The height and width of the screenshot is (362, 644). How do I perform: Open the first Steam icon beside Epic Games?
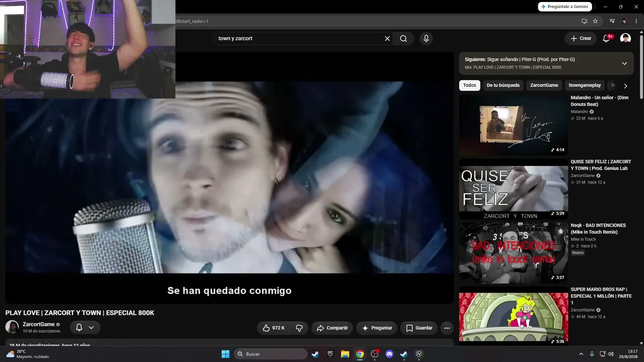click(315, 354)
